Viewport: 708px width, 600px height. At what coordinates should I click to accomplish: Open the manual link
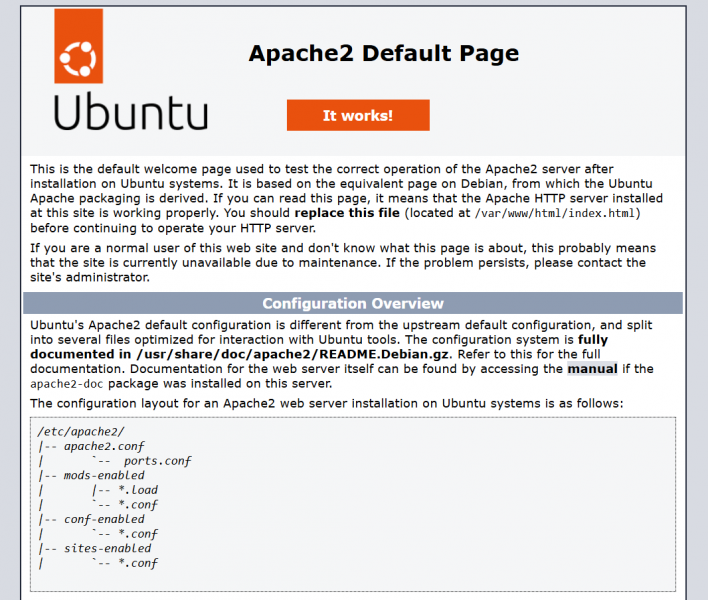[592, 369]
